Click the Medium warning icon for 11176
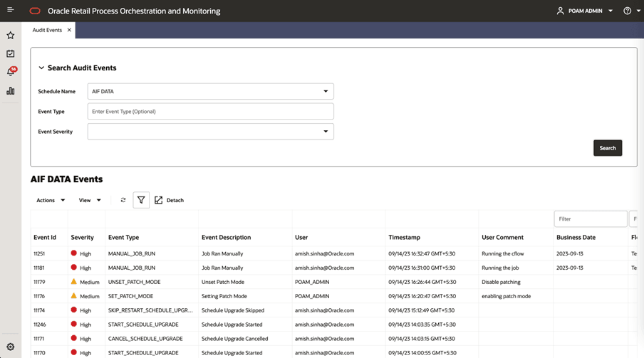Viewport: 644px width, 358px height. pyautogui.click(x=74, y=295)
